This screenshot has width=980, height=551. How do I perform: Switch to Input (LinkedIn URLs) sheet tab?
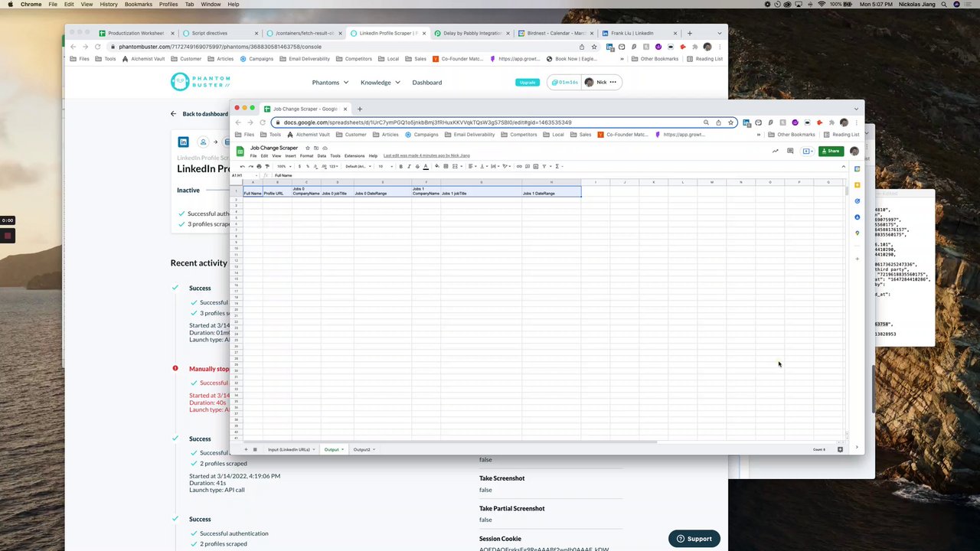tap(289, 449)
